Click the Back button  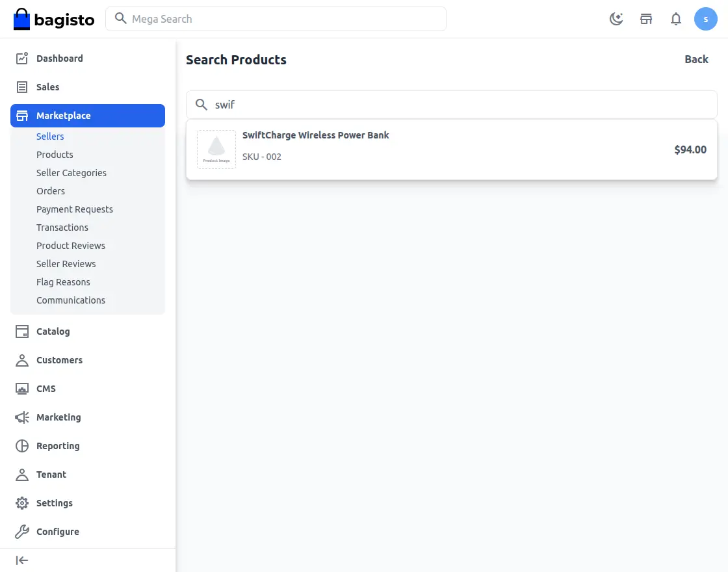coord(696,59)
